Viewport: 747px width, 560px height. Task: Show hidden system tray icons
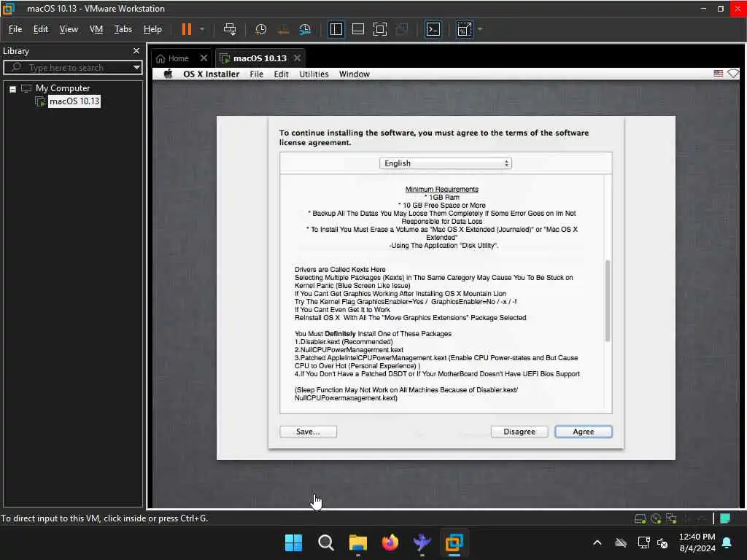click(597, 542)
